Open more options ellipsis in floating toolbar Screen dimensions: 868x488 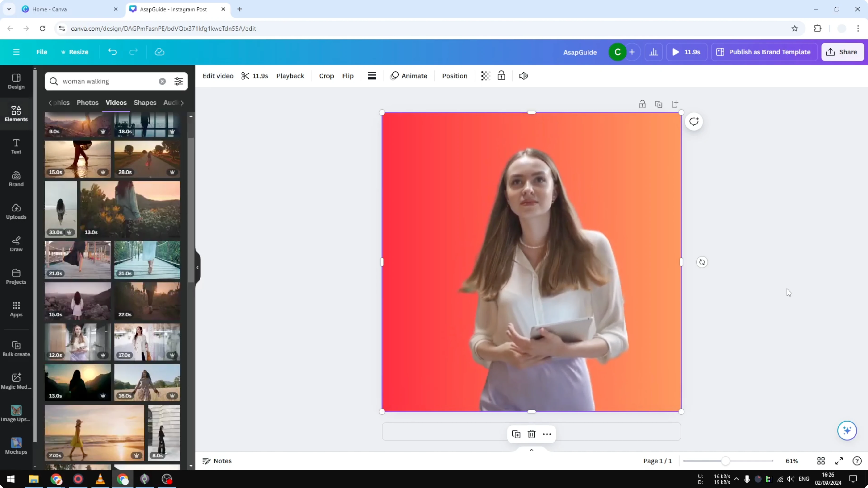(x=547, y=434)
